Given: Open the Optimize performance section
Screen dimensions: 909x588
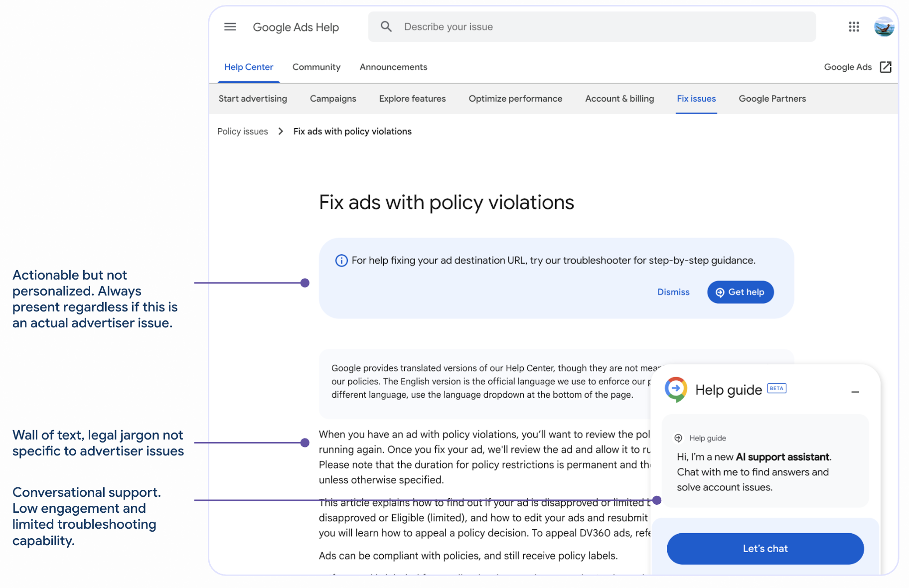Looking at the screenshot, I should 515,99.
